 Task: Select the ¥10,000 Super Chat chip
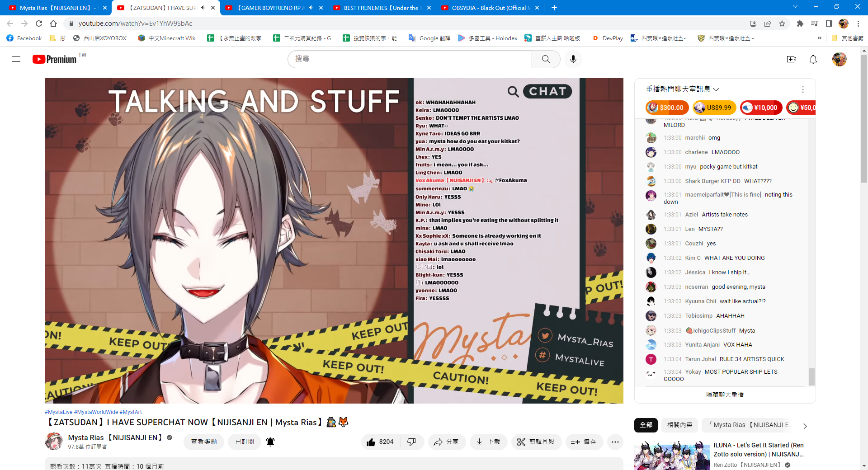(x=761, y=108)
